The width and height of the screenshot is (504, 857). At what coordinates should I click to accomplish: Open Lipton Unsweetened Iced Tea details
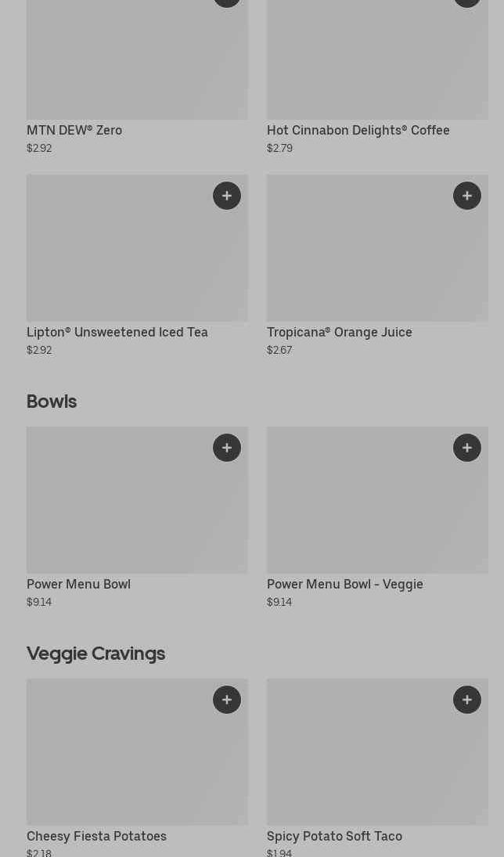coord(117,333)
